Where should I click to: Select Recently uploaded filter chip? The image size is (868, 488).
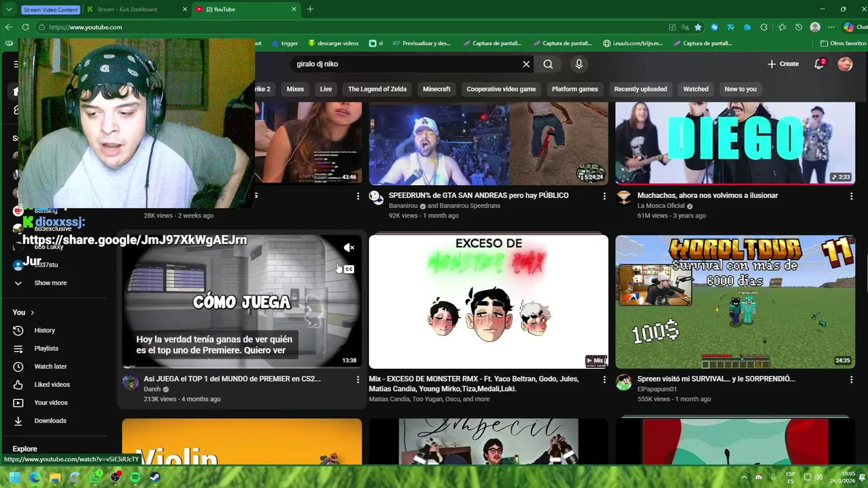(640, 89)
